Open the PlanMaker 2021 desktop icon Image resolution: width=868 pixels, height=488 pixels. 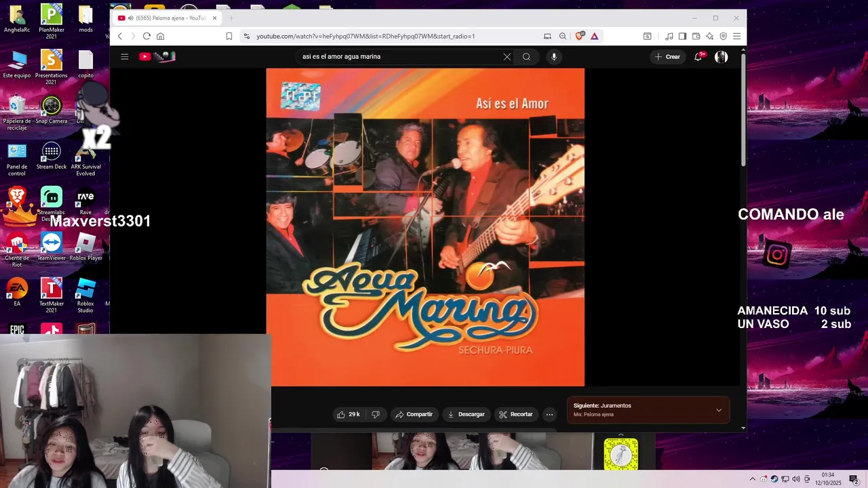(x=52, y=21)
